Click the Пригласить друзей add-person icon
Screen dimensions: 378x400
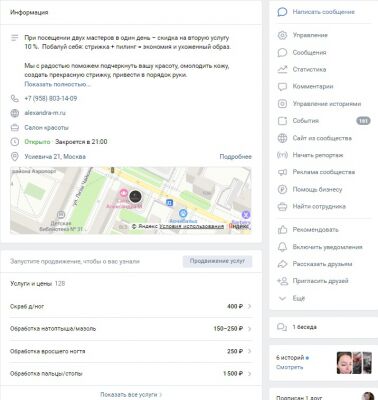(282, 281)
